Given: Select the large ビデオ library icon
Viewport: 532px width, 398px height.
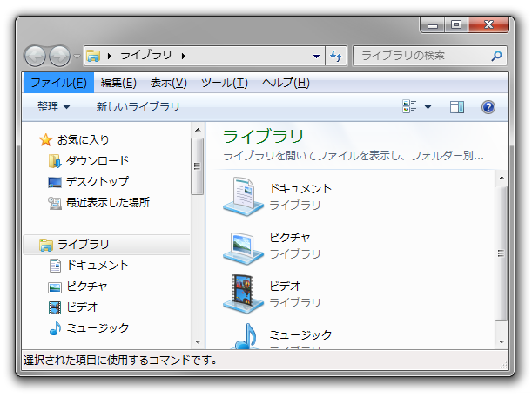Looking at the screenshot, I should pos(243,293).
